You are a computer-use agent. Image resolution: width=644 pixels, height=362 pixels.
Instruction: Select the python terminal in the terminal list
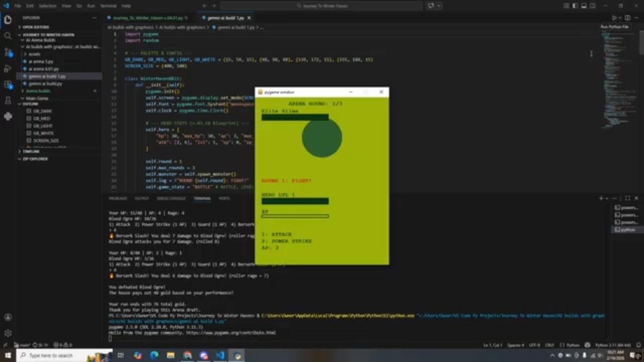(x=628, y=229)
